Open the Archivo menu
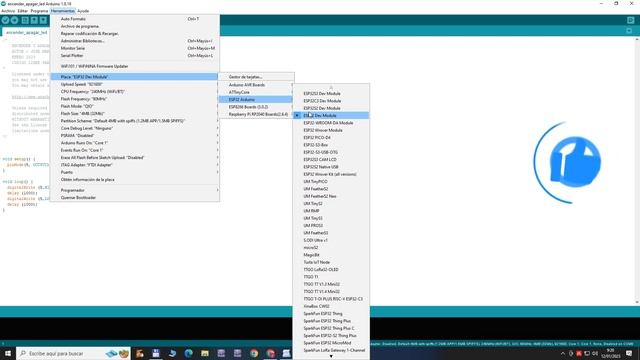640x360 pixels. [8, 11]
